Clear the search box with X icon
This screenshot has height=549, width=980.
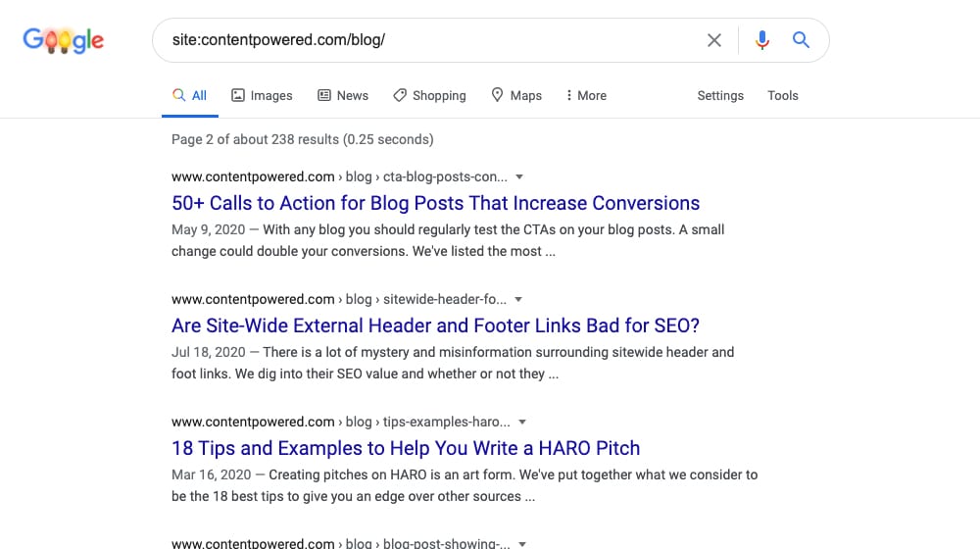[714, 40]
